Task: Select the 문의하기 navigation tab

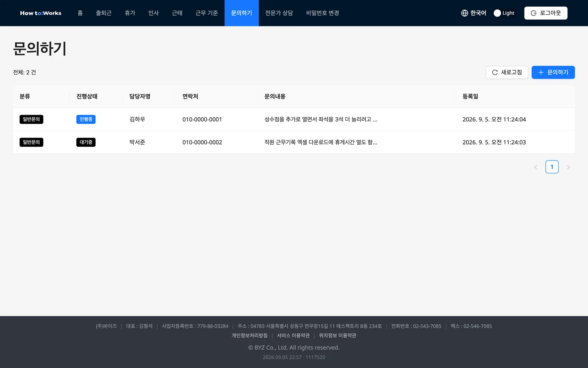Action: (x=241, y=13)
